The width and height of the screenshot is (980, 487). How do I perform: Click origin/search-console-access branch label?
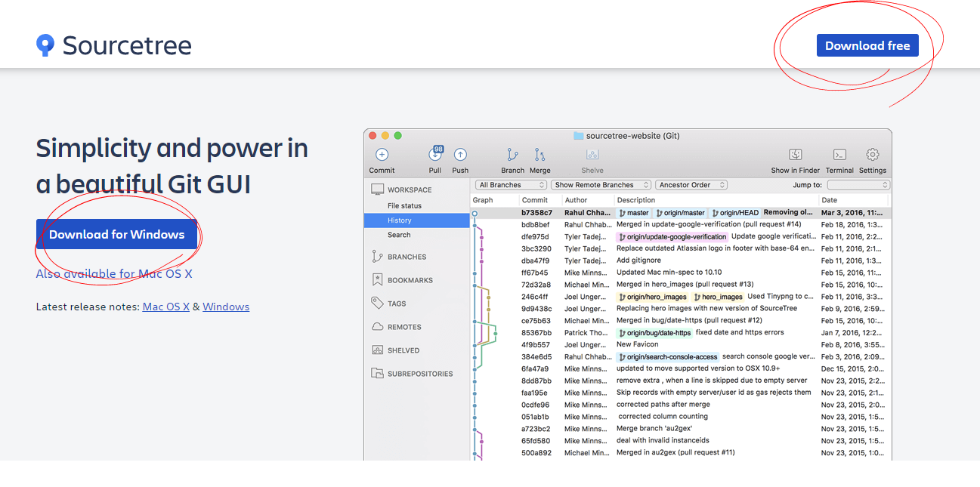tap(668, 356)
